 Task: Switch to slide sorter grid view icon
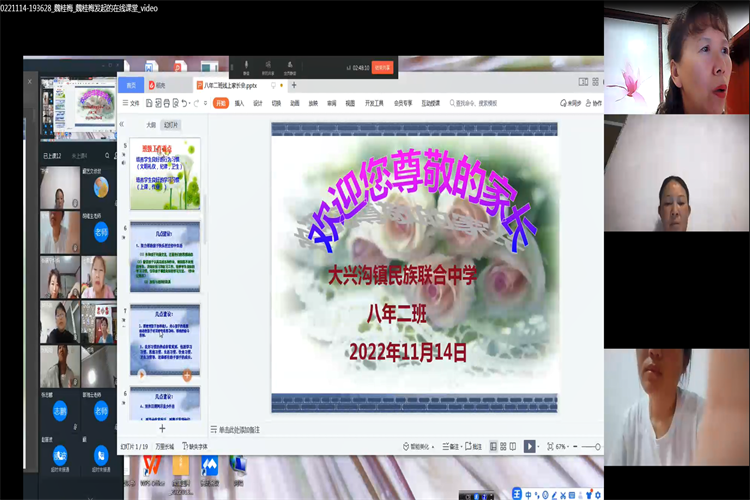point(503,446)
